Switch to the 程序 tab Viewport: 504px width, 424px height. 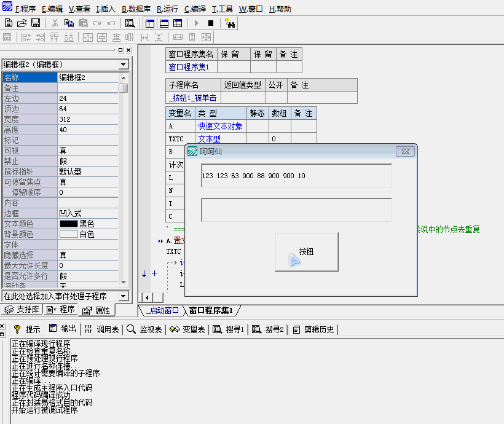click(x=60, y=310)
